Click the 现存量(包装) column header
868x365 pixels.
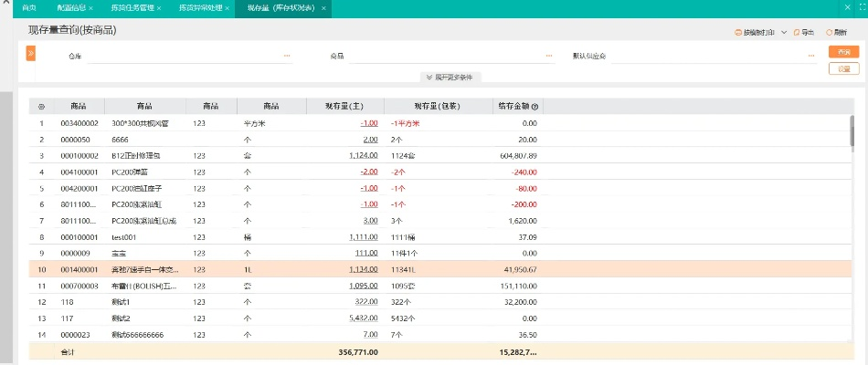pos(438,107)
